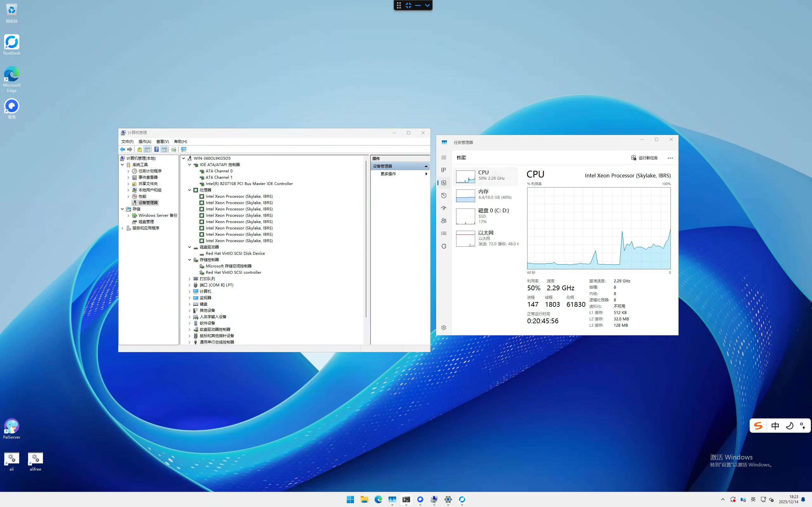
Task: Toggle Sogou half/full-width moon button
Action: click(x=789, y=426)
